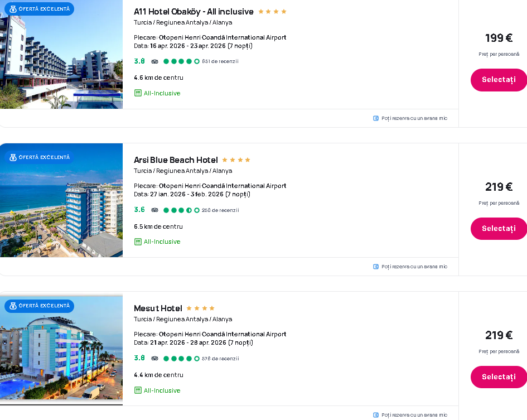The height and width of the screenshot is (420, 527).
Task: Open the 578 de recenzii reviews link
Action: tap(220, 359)
